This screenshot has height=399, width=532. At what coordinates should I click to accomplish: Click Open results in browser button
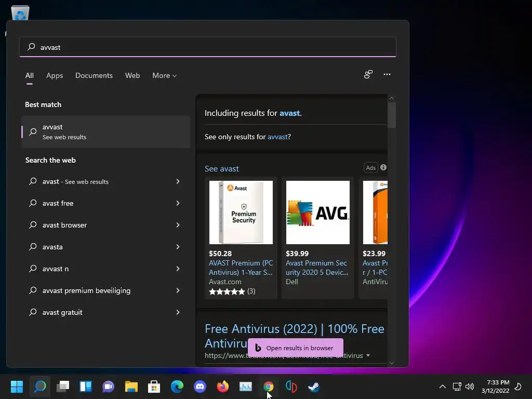pyautogui.click(x=296, y=348)
